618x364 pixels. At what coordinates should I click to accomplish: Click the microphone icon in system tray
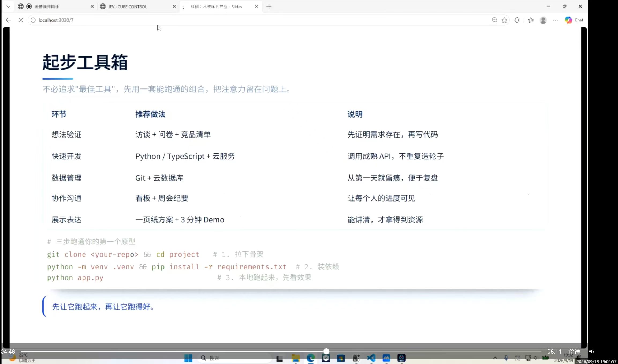tap(506, 358)
